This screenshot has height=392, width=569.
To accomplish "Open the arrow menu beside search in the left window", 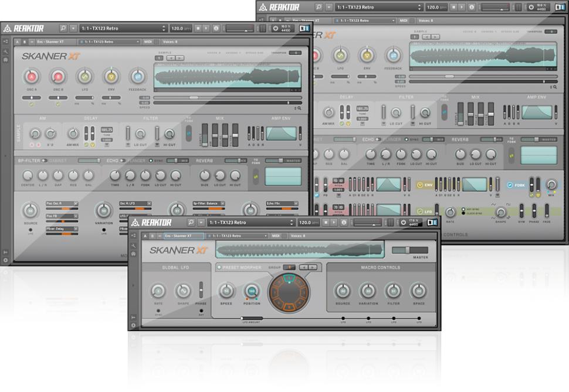I will 73,28.
